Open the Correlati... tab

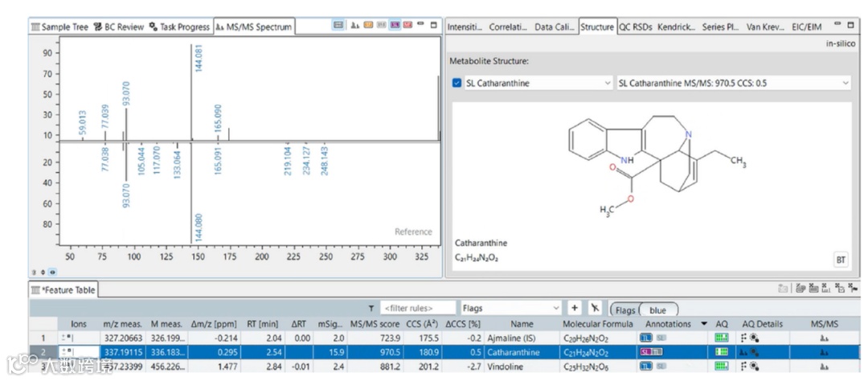[508, 27]
